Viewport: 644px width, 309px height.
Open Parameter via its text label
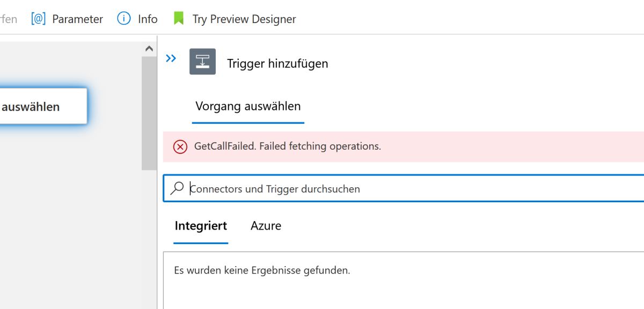coord(77,19)
